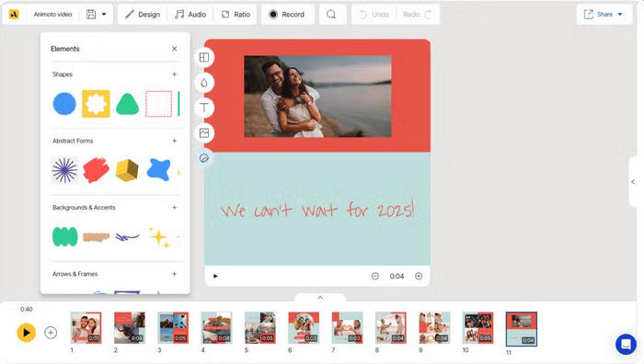The width and height of the screenshot is (644, 364).
Task: Change the video Ratio
Action: (x=236, y=15)
